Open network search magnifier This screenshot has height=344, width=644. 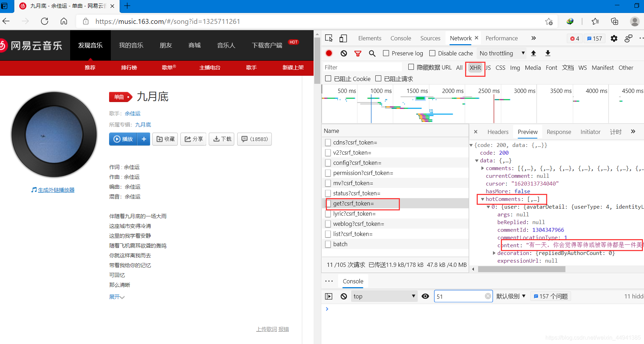372,53
